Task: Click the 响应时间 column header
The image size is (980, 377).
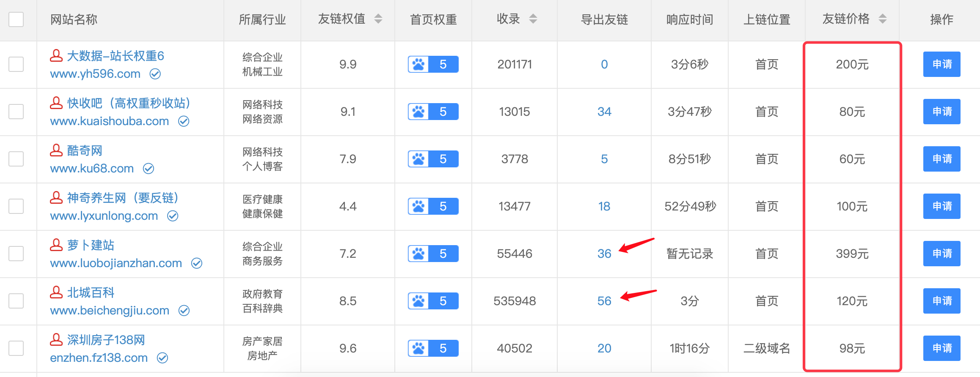Action: 690,19
